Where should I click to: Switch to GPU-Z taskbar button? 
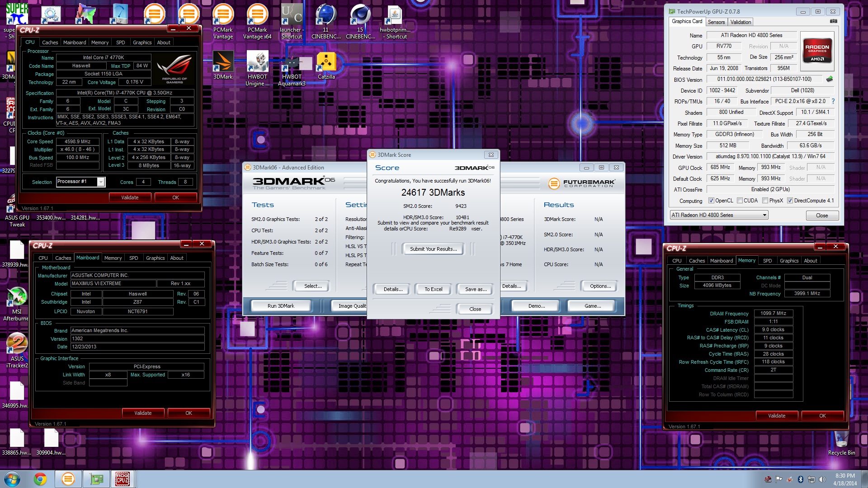pyautogui.click(x=96, y=479)
